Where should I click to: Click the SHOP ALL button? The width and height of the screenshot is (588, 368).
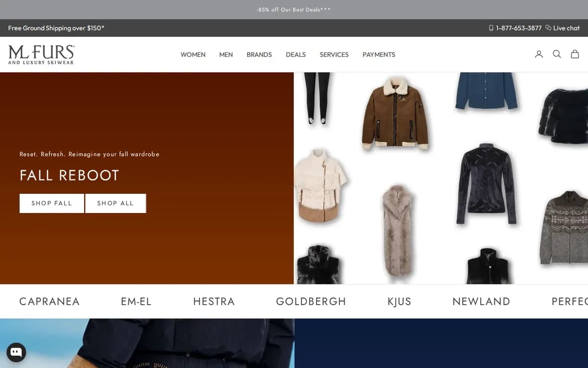[116, 203]
